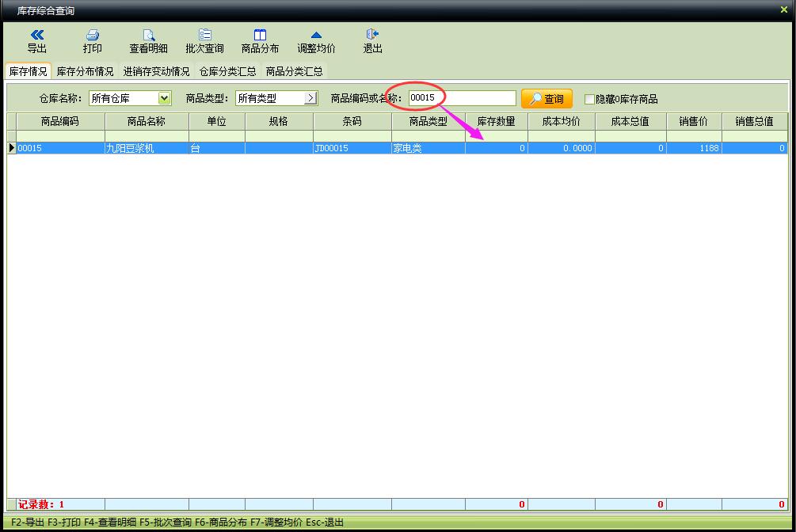The height and width of the screenshot is (532, 796).
Task: Sort by 商品编码 column header
Action: click(60, 121)
